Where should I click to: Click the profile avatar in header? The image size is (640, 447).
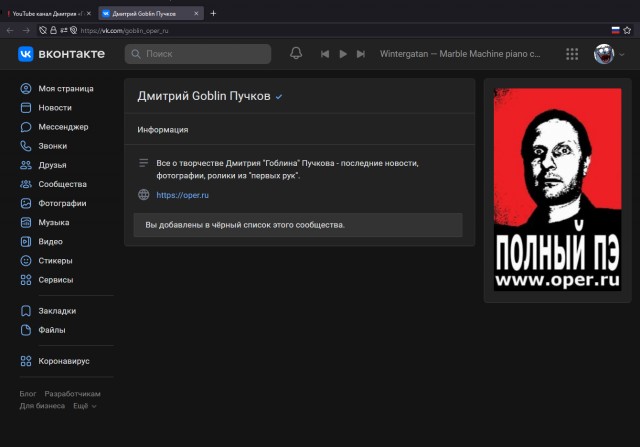click(x=604, y=54)
